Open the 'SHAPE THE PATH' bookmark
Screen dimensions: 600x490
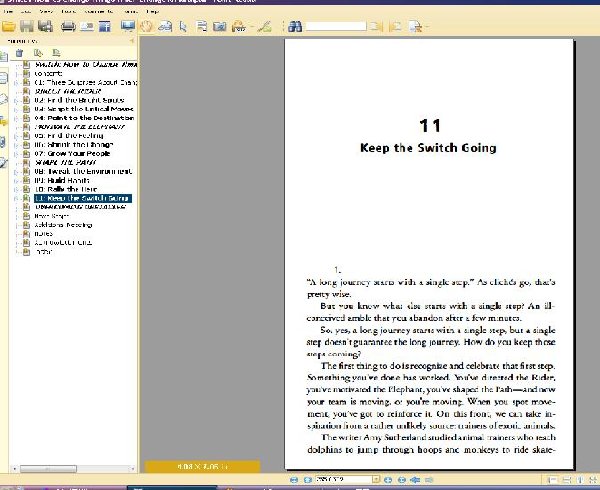click(x=65, y=162)
